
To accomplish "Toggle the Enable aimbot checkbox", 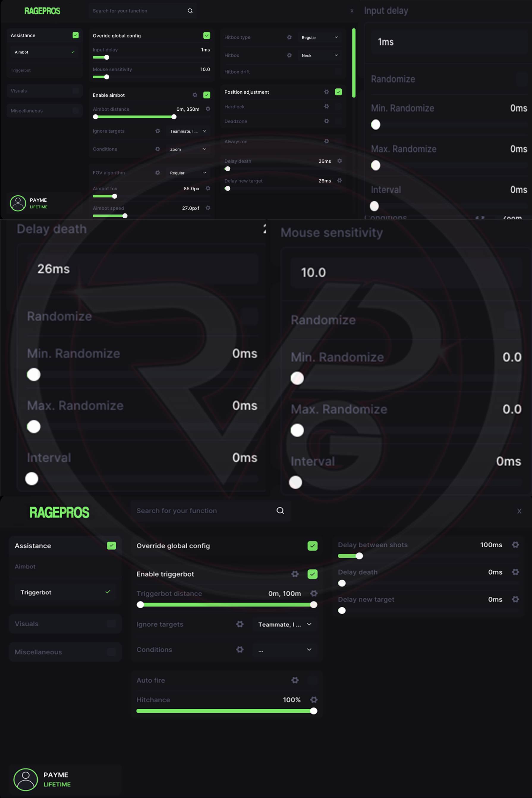I will 207,95.
